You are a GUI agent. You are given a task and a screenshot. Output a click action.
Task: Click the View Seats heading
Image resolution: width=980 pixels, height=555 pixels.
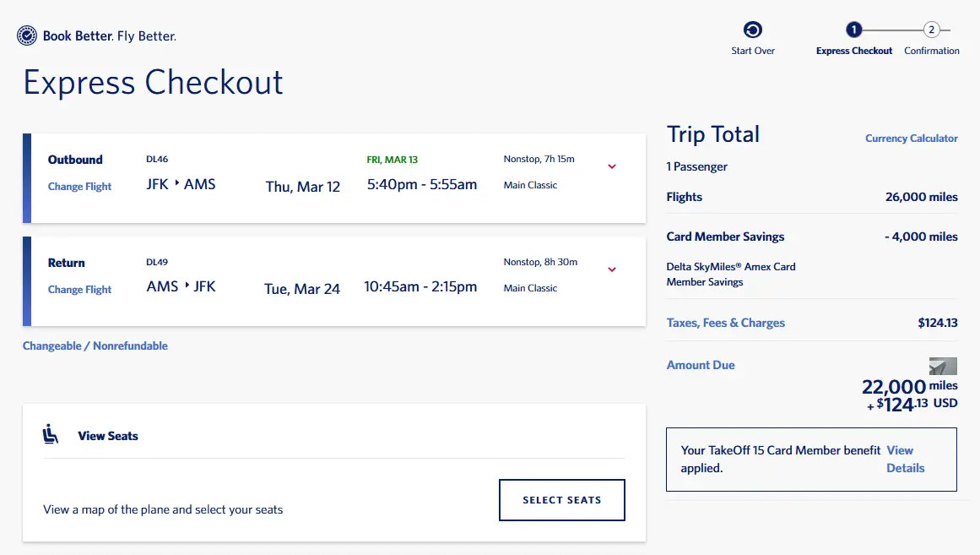[108, 436]
